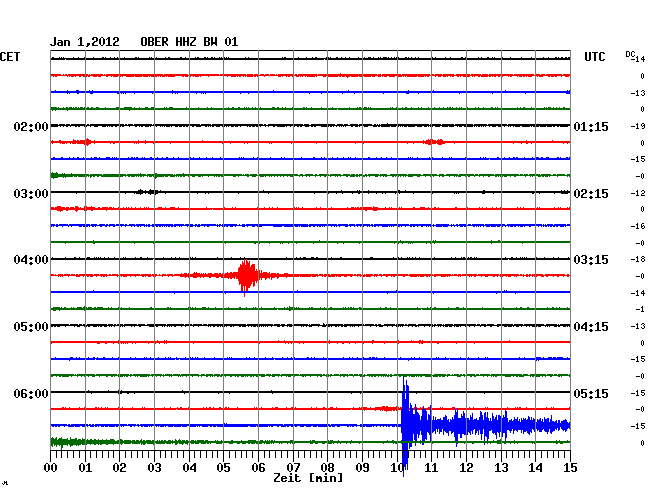This screenshot has height=494, width=650.
Task: Click the "08" minute tick label
Action: point(327,468)
